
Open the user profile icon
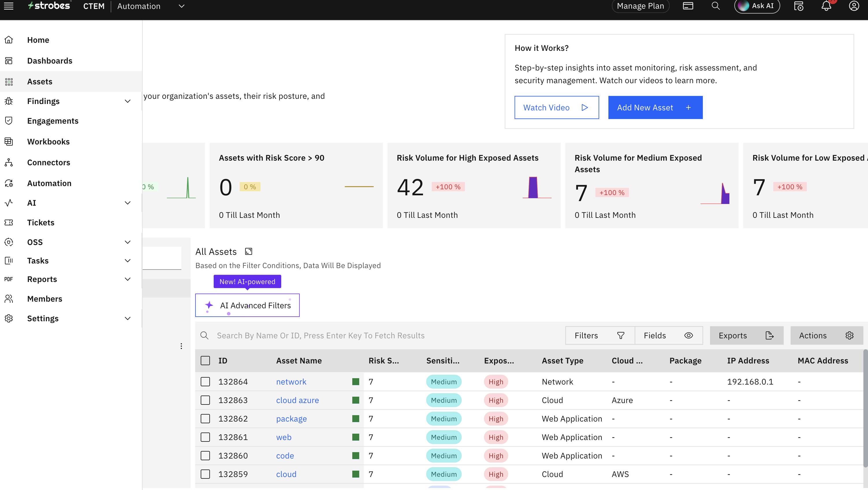[x=854, y=6]
